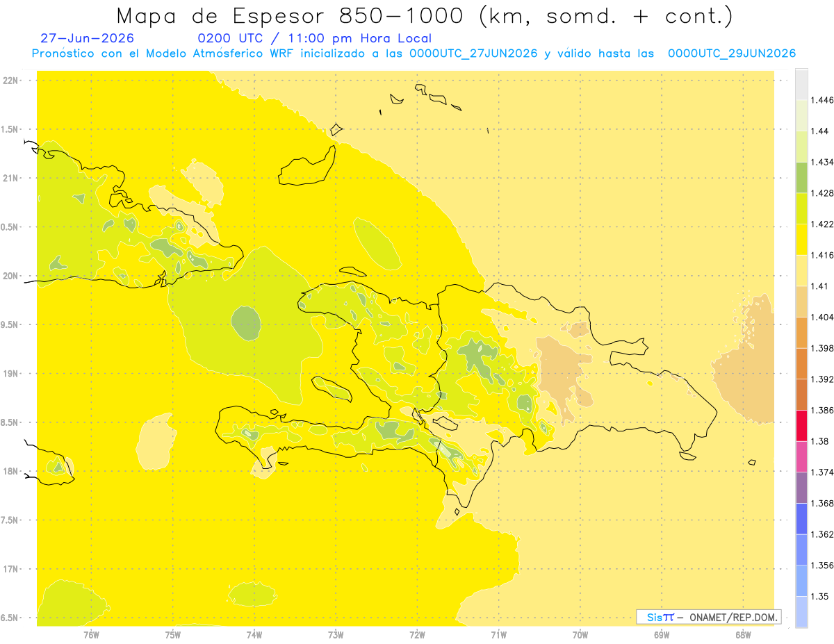Select the legend value 1.374
The height and width of the screenshot is (644, 834).
point(822,472)
